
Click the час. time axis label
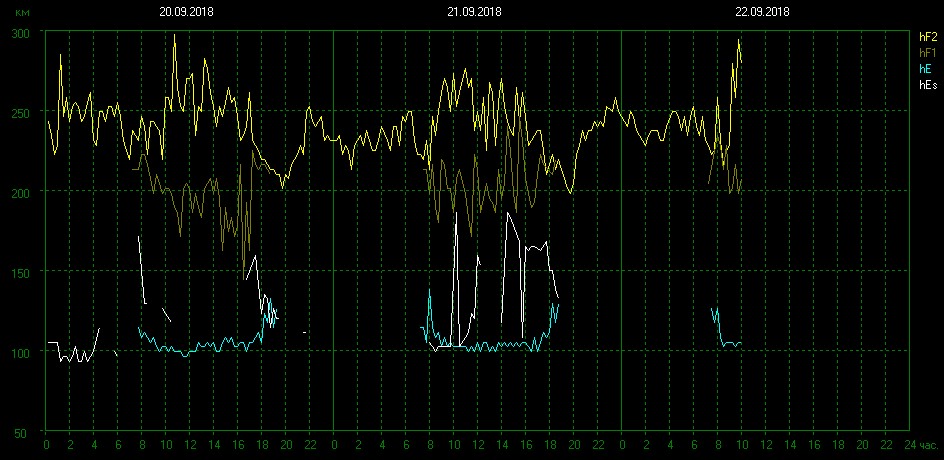point(928,443)
